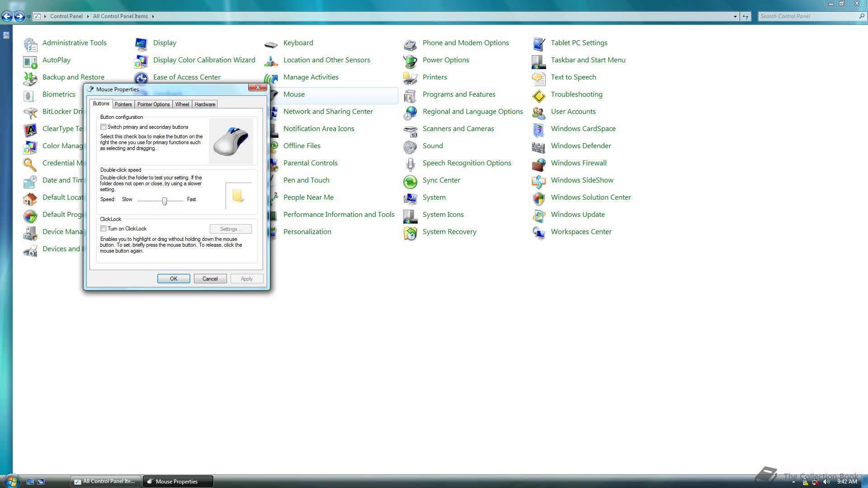Click the volume speaker tray icon
Screen dimensions: 868x488
click(x=826, y=482)
